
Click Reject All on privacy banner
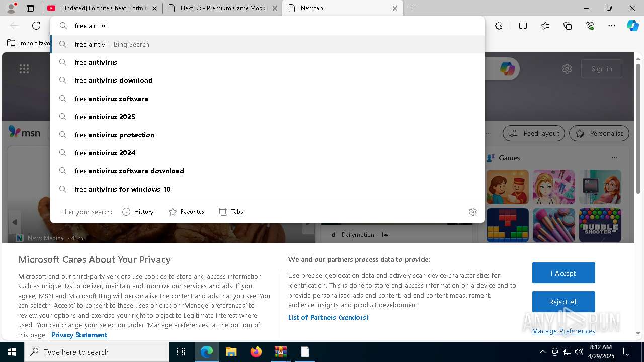563,302
